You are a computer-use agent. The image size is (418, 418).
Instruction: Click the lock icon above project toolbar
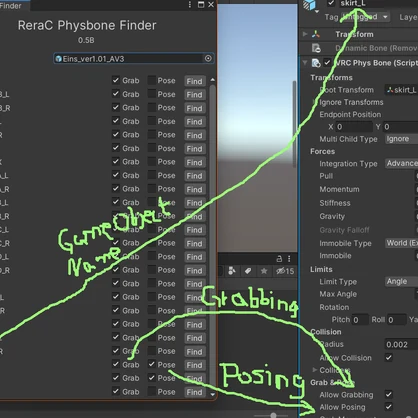[x=279, y=259]
